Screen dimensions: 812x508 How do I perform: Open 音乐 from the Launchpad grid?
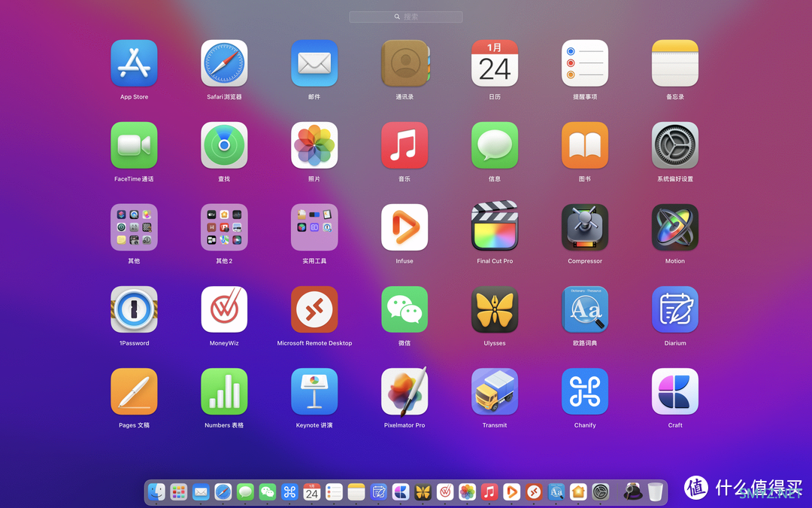click(x=404, y=145)
